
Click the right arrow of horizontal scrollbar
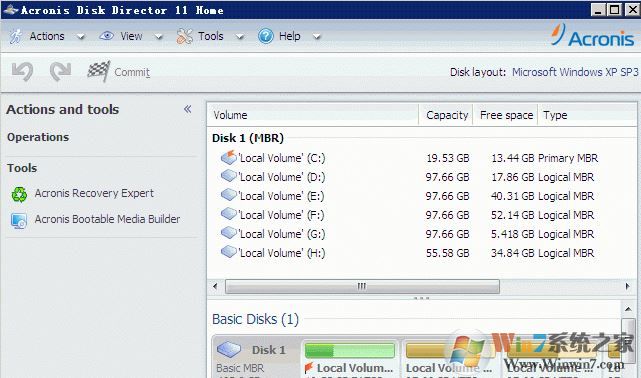628,286
